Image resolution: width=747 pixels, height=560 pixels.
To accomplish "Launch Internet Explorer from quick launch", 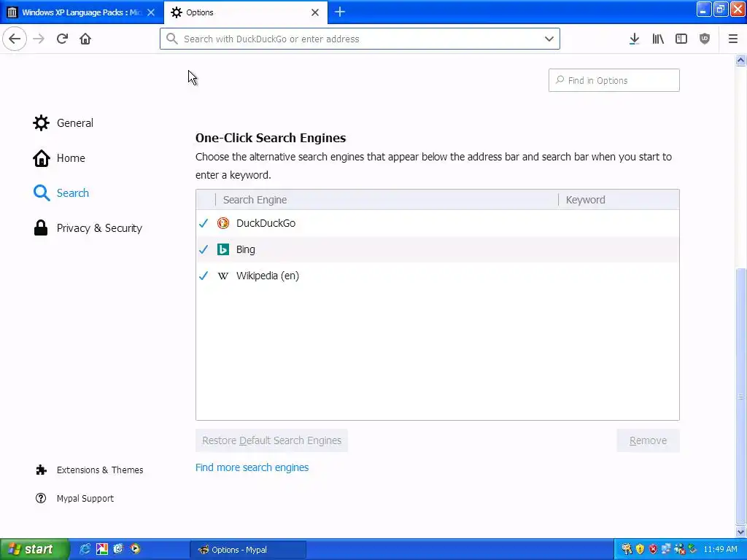I will click(x=85, y=549).
